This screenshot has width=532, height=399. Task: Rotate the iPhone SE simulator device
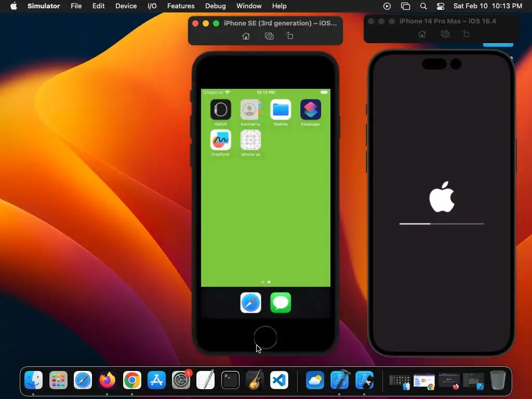click(289, 36)
